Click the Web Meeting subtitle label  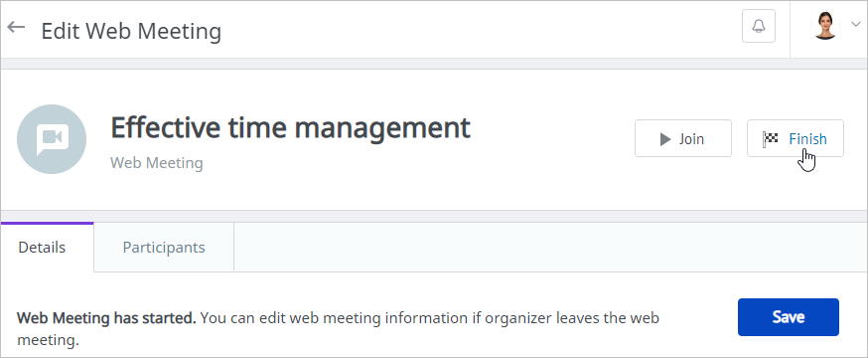coord(157,163)
